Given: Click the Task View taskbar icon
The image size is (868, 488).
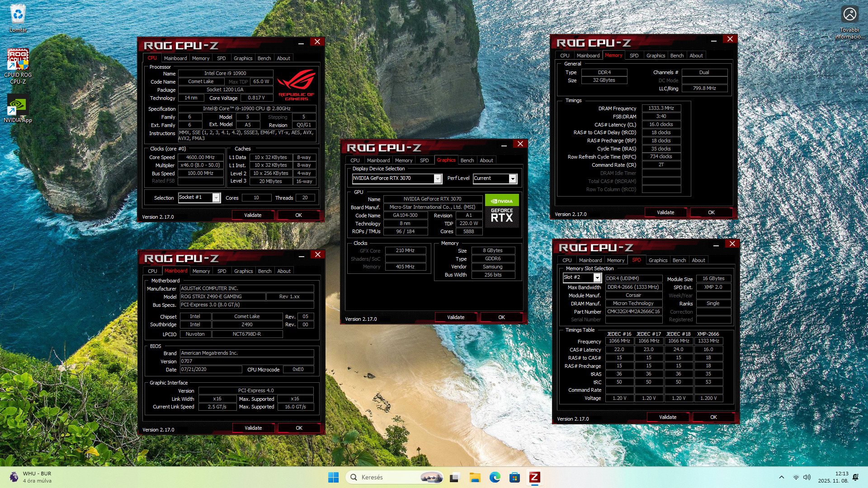Looking at the screenshot, I should tap(454, 477).
